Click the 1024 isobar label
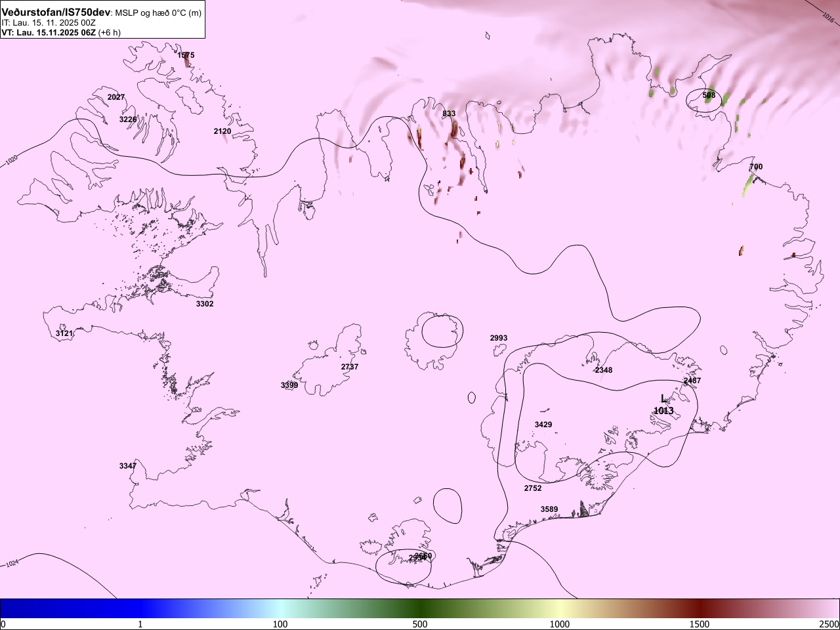840x630 pixels. (x=12, y=564)
